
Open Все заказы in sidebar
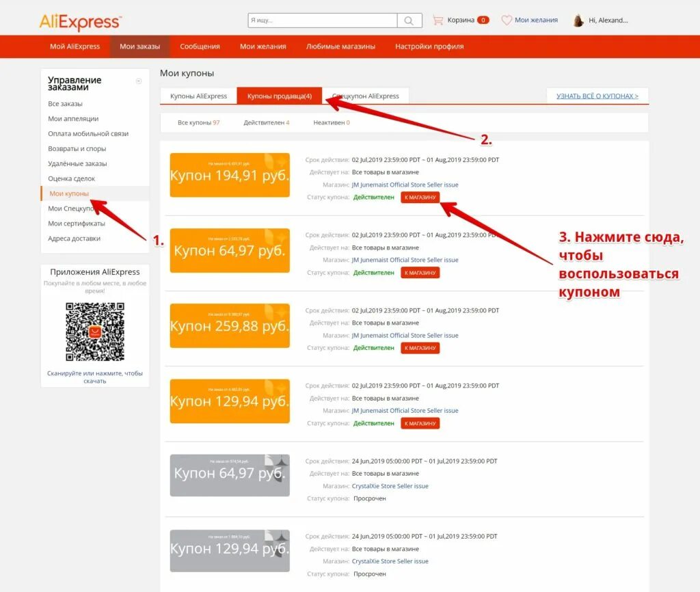tap(65, 104)
